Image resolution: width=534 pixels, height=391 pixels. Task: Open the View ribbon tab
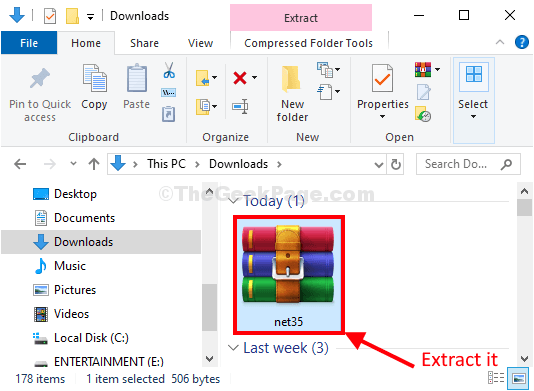(200, 43)
